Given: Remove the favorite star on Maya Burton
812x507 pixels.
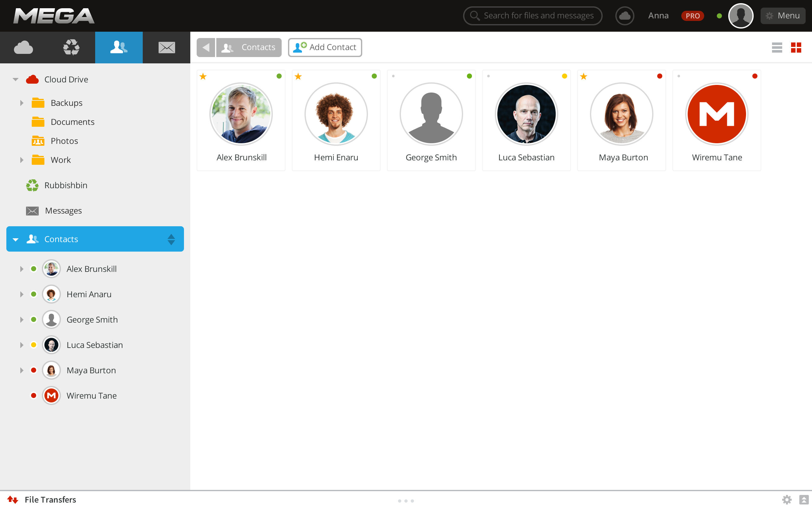Looking at the screenshot, I should tap(584, 76).
